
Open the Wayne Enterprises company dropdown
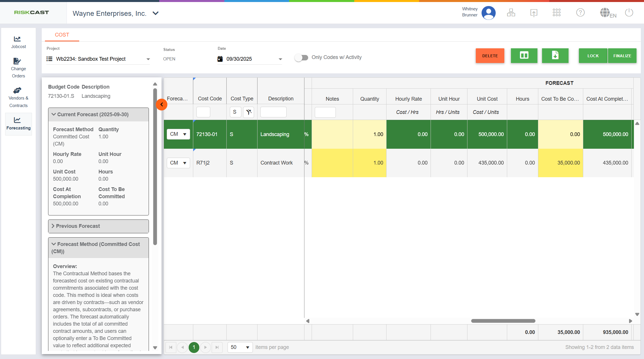coord(156,13)
